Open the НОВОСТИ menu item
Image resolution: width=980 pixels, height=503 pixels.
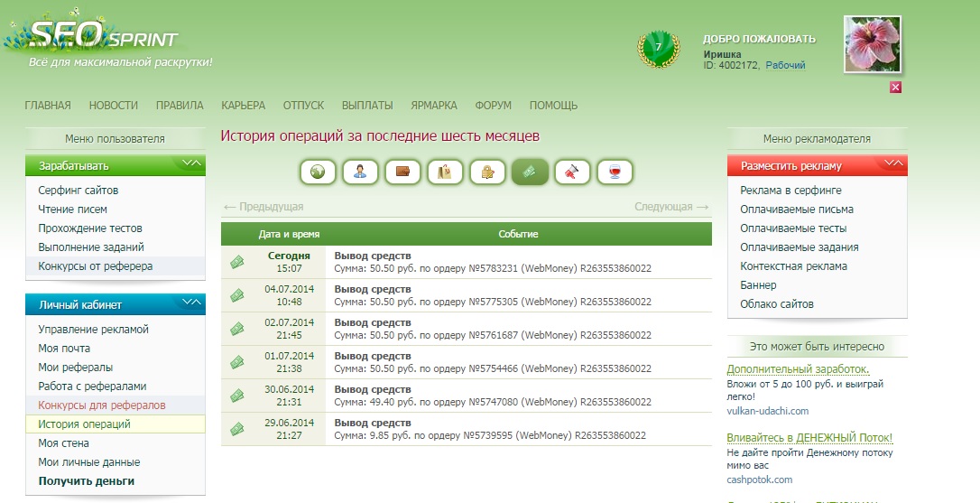(x=113, y=105)
